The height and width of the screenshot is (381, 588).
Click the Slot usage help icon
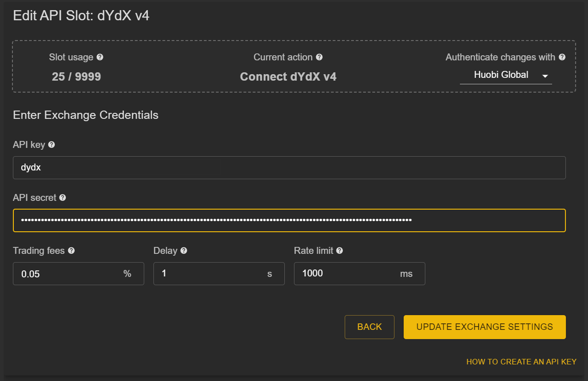(100, 58)
